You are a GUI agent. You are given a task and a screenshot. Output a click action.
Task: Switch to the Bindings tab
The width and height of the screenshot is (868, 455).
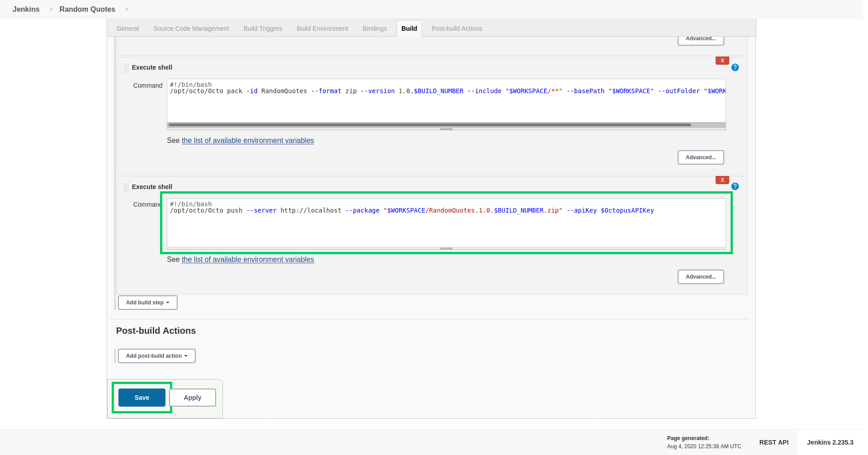click(x=374, y=28)
